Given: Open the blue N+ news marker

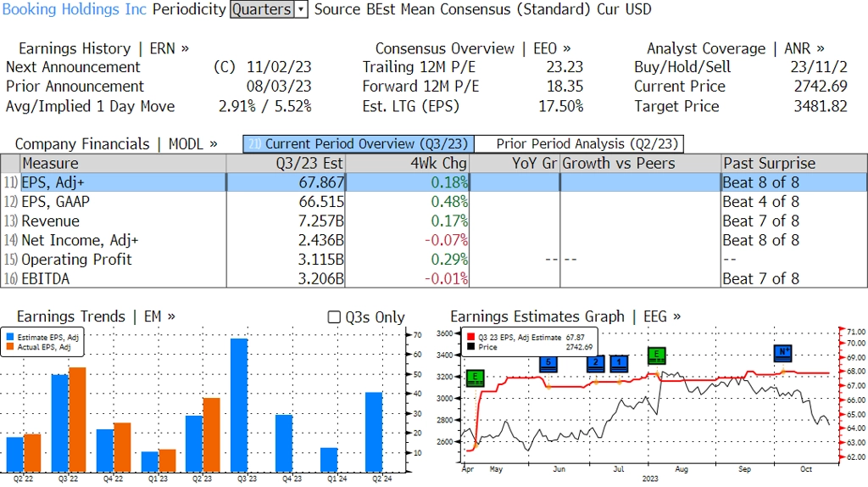Looking at the screenshot, I should point(782,352).
